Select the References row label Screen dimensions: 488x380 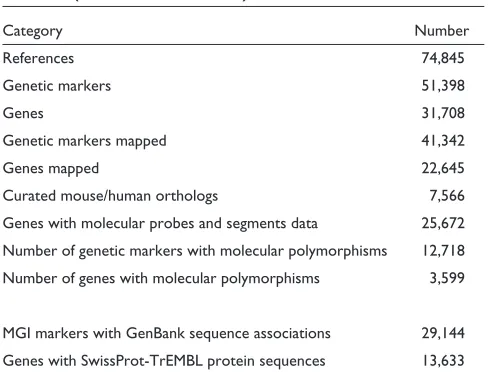pos(38,58)
